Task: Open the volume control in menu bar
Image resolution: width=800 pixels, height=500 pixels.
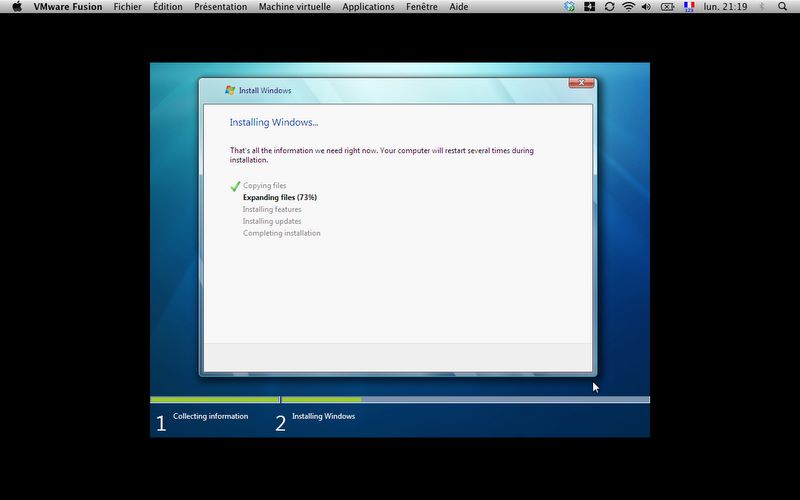Action: [x=646, y=7]
